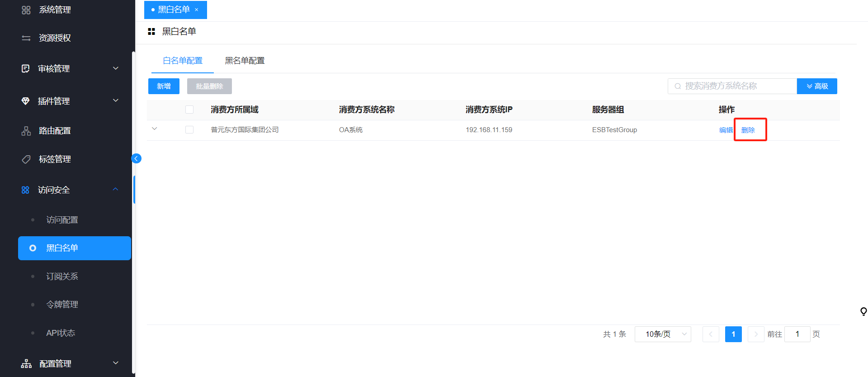
Task: Focus the 搜索消费方系统名称 search field
Action: click(x=732, y=86)
